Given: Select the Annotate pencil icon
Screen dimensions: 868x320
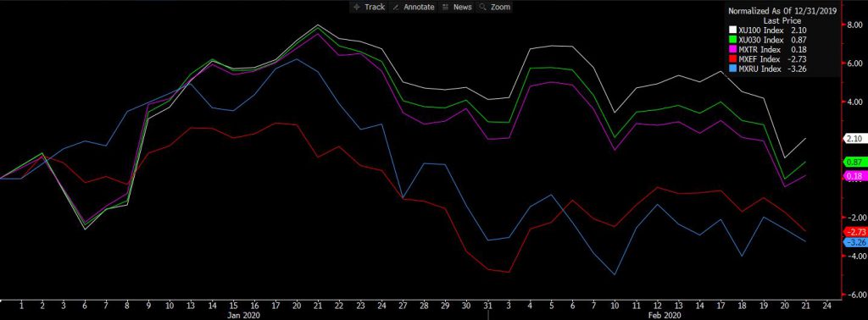Looking at the screenshot, I should point(396,7).
